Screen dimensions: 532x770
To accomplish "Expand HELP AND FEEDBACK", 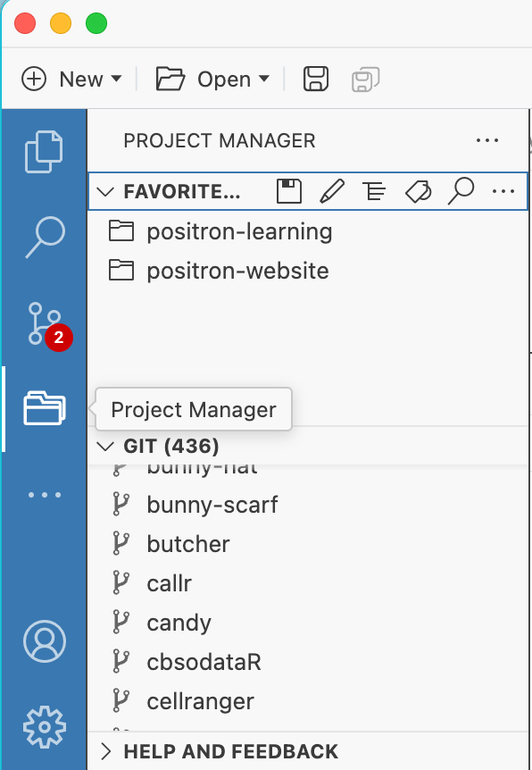I will [x=109, y=751].
